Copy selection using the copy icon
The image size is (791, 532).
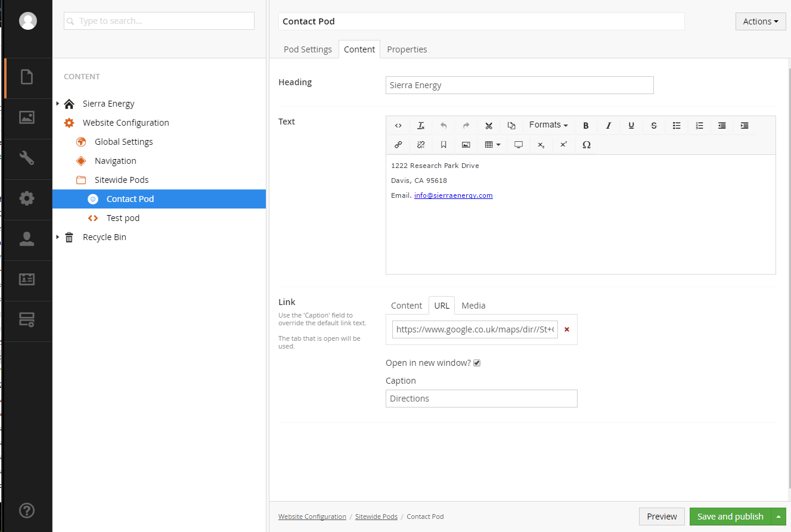coord(511,126)
